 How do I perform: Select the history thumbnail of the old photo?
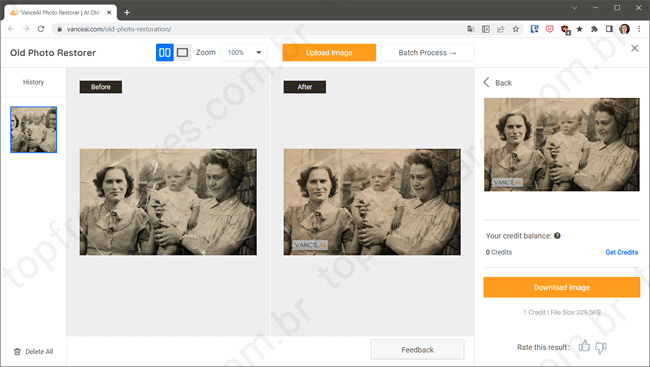click(34, 129)
